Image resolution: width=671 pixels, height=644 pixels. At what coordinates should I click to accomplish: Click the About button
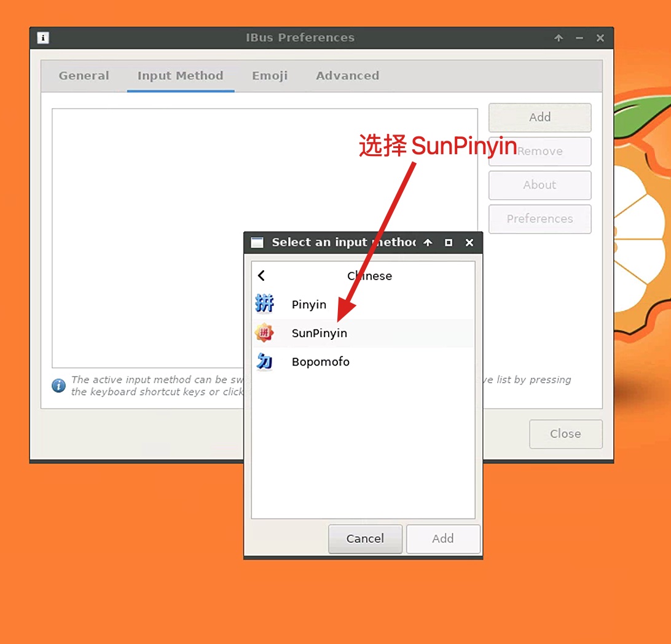(540, 185)
